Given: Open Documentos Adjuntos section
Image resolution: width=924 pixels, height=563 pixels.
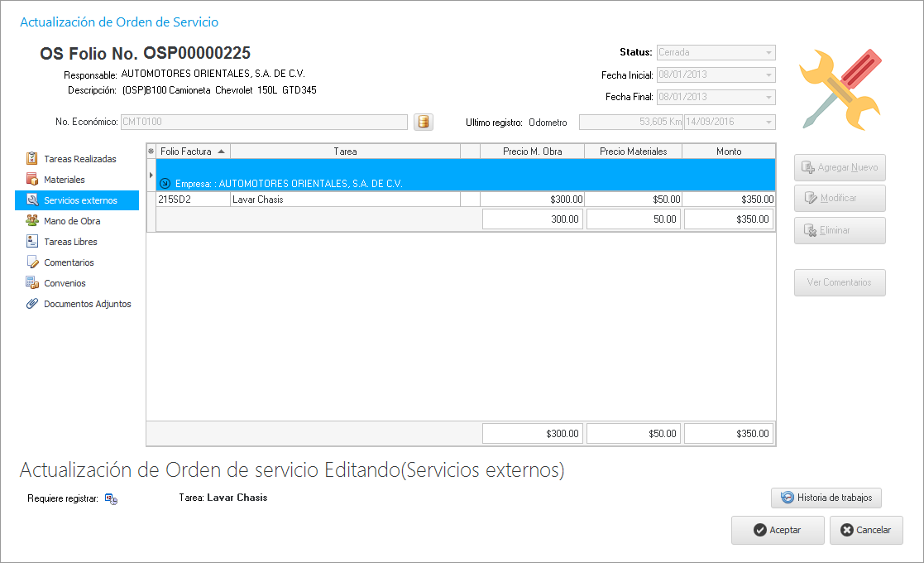Looking at the screenshot, I should click(87, 304).
